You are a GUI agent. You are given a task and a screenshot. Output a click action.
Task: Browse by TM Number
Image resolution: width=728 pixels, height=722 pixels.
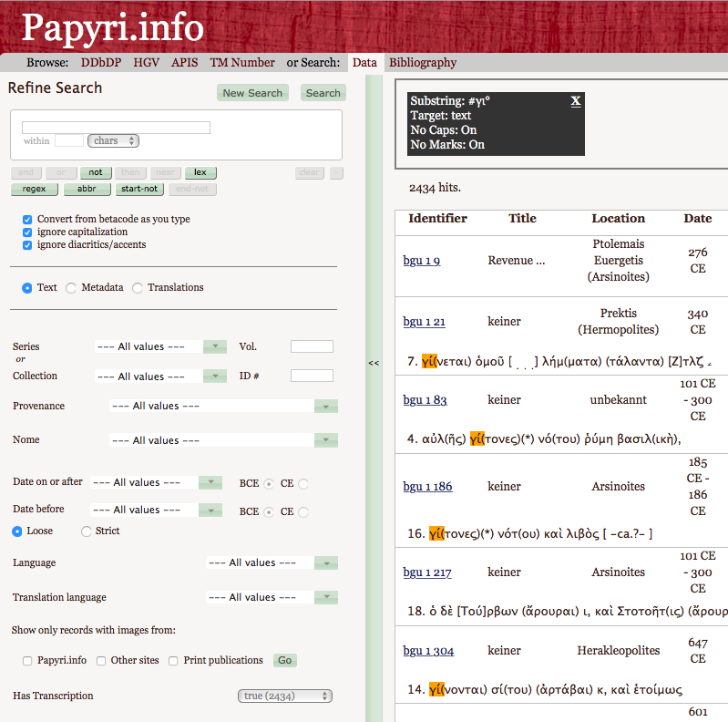tap(241, 62)
